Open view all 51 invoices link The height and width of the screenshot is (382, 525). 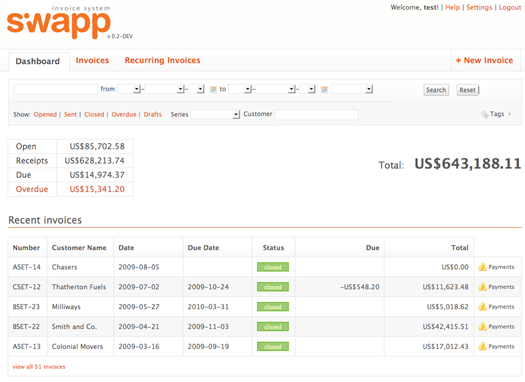click(x=39, y=367)
